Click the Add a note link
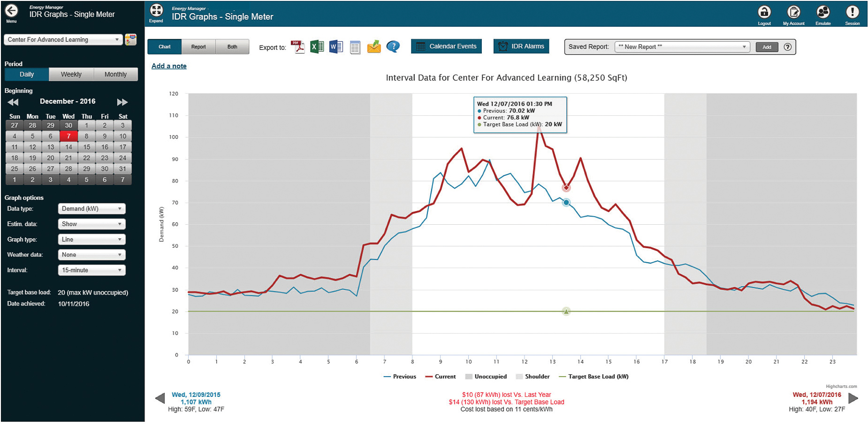This screenshot has height=425, width=868. [169, 66]
